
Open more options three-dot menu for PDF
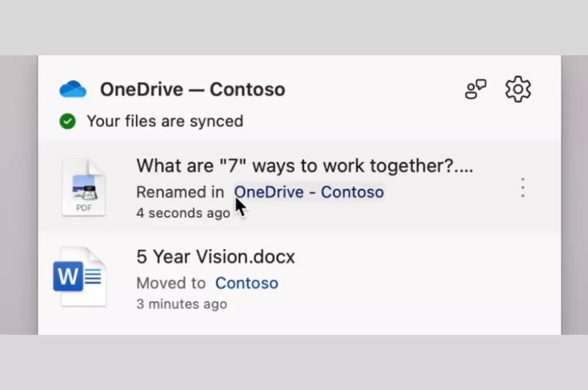(522, 187)
